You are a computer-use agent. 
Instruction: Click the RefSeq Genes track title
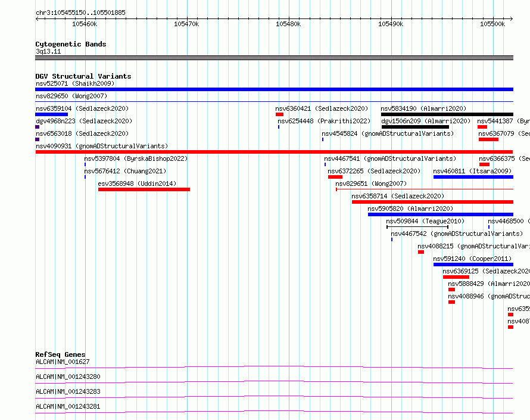click(x=60, y=354)
